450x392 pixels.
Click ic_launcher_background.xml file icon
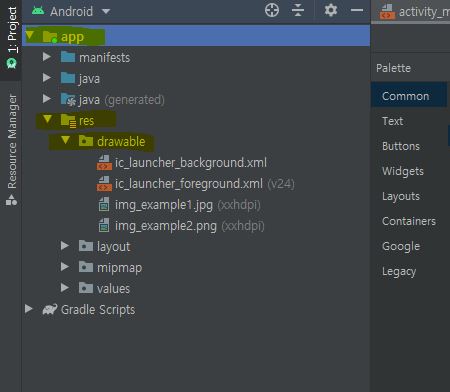click(104, 163)
